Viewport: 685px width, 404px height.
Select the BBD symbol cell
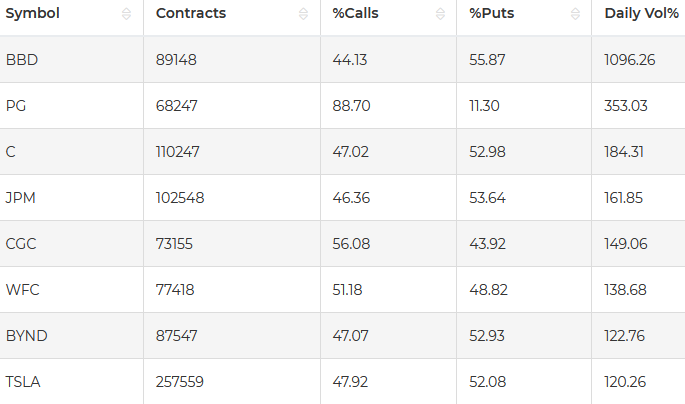tap(22, 60)
